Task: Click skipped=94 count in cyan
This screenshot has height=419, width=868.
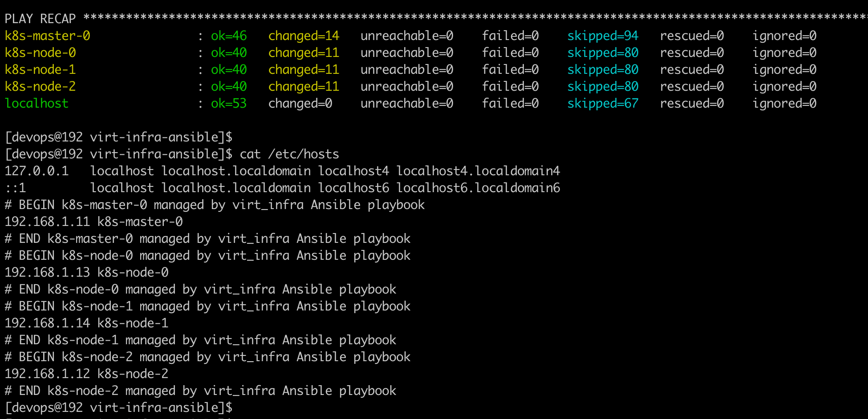Action: (x=603, y=36)
